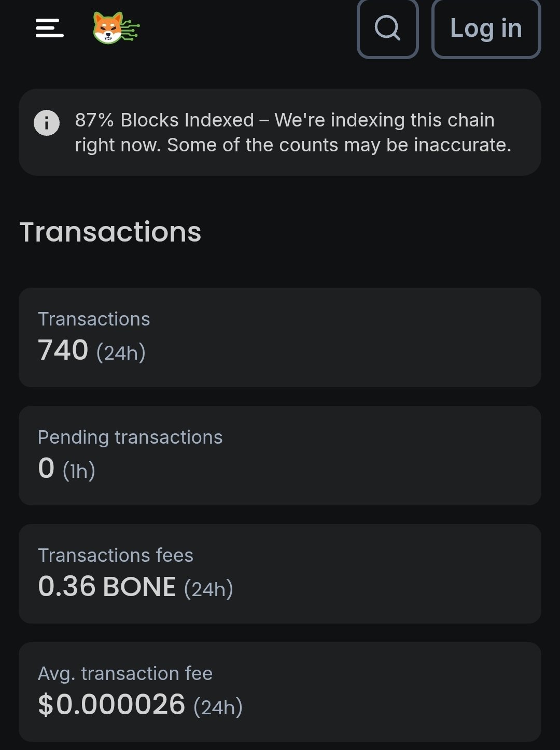
Task: Click the pending transactions value 0
Action: click(46, 469)
